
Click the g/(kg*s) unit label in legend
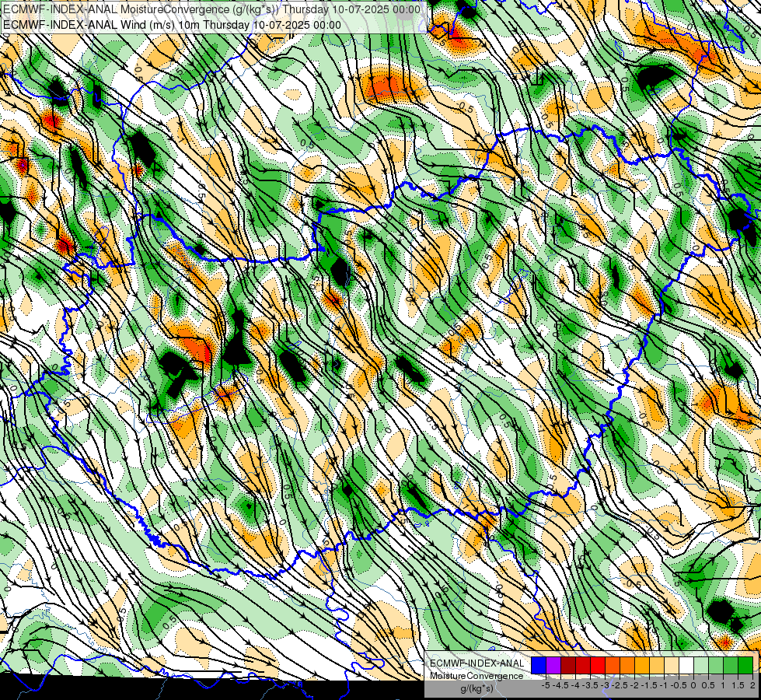pos(477,689)
